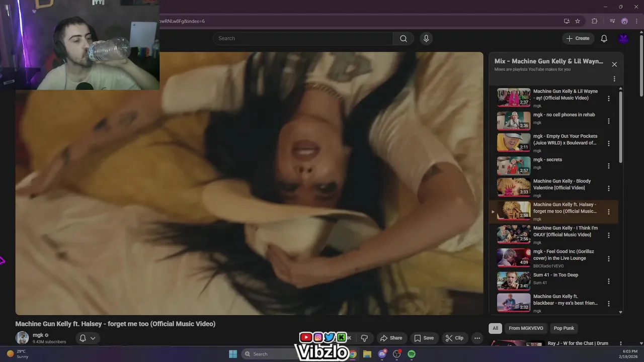Click the page vertical scrollbar

[x=641, y=65]
